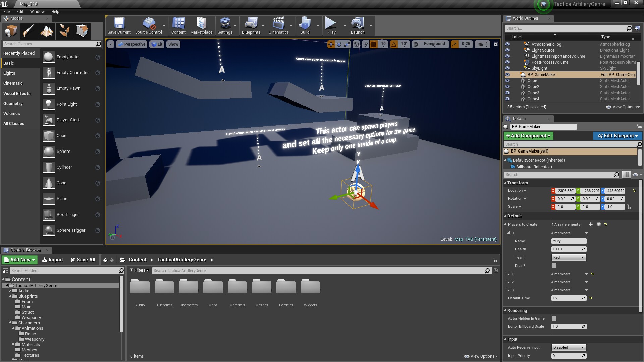The width and height of the screenshot is (644, 362).
Task: Click the Save Current toolbar icon
Action: pos(119,25)
